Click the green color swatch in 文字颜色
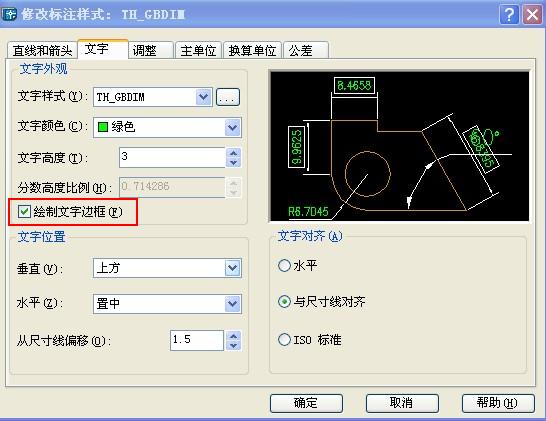Screen dimensions: 546x421 103,127
